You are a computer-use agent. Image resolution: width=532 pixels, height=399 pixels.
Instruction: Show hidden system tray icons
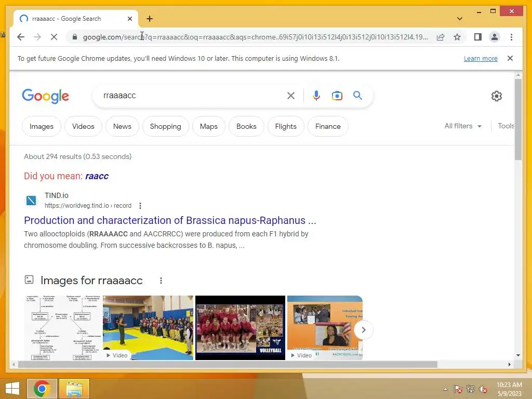coord(445,389)
